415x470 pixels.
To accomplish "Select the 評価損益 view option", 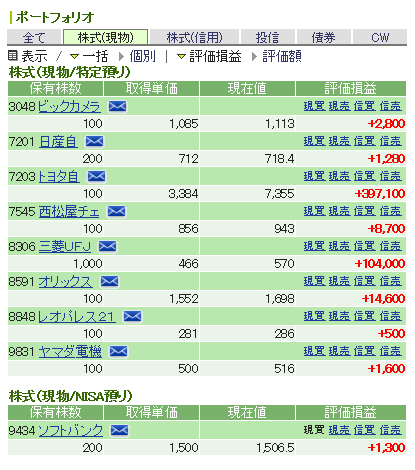I will pos(215,56).
